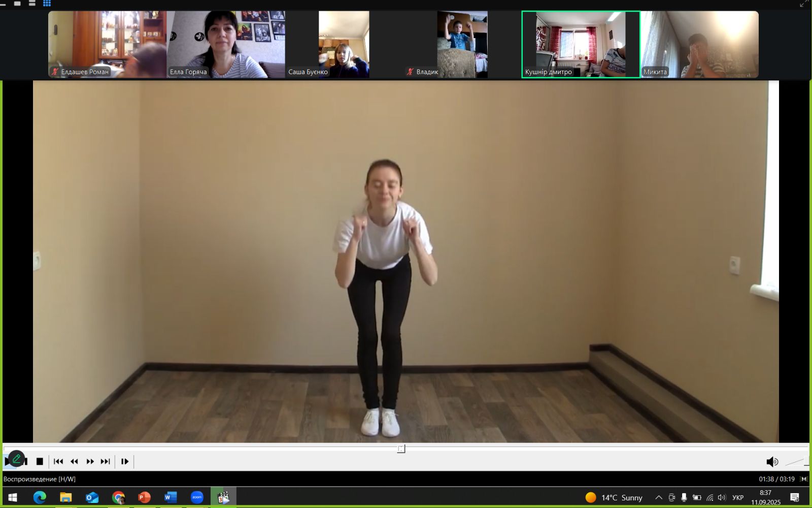The width and height of the screenshot is (812, 508).
Task: Mute the media player speaker icon
Action: (x=771, y=461)
